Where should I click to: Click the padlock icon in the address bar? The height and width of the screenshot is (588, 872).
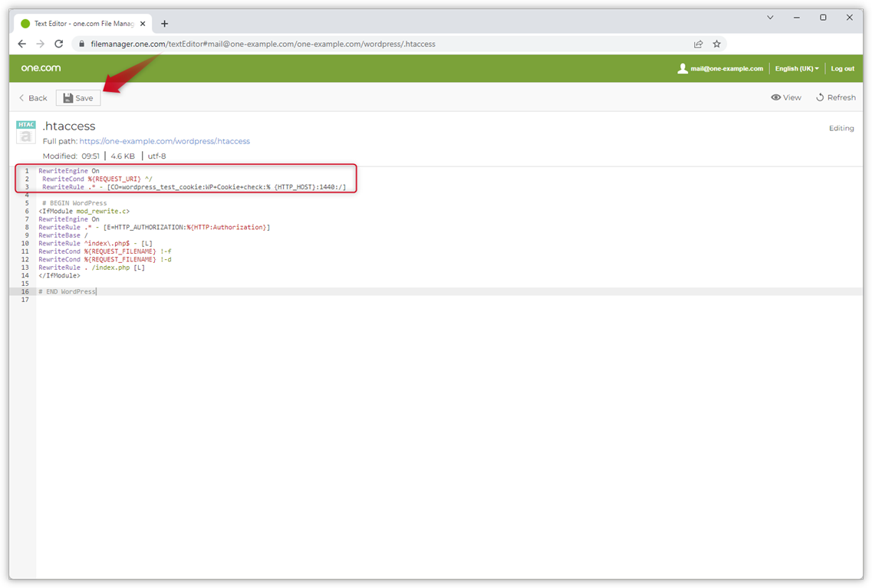[82, 44]
